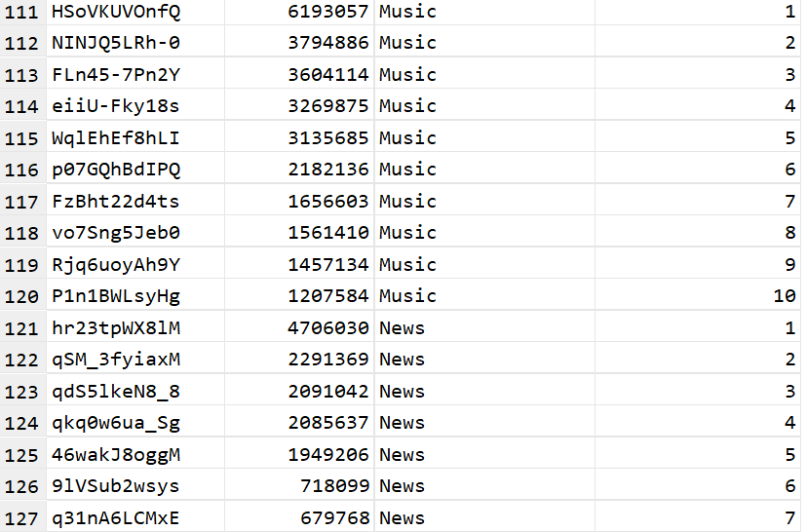The height and width of the screenshot is (532, 808).
Task: Select view count 1207584
Action: tap(299, 296)
